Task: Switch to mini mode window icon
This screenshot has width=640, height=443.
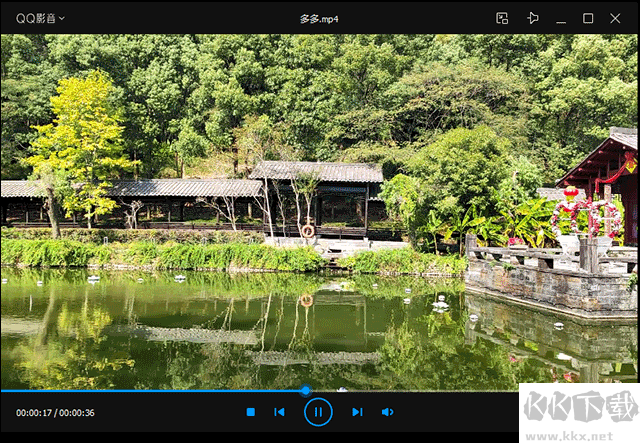Action: point(502,18)
